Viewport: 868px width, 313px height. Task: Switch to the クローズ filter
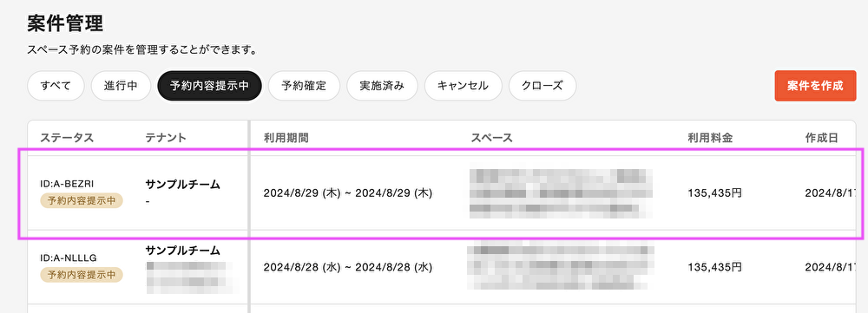click(542, 86)
